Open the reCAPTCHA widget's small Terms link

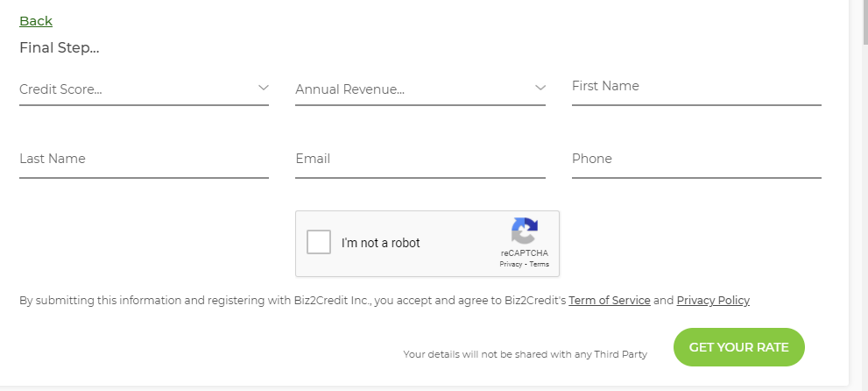pyautogui.click(x=540, y=264)
